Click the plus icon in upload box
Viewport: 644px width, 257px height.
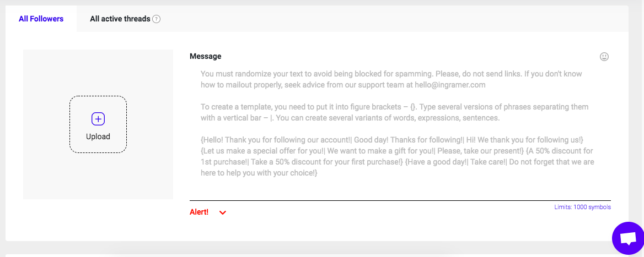click(98, 119)
